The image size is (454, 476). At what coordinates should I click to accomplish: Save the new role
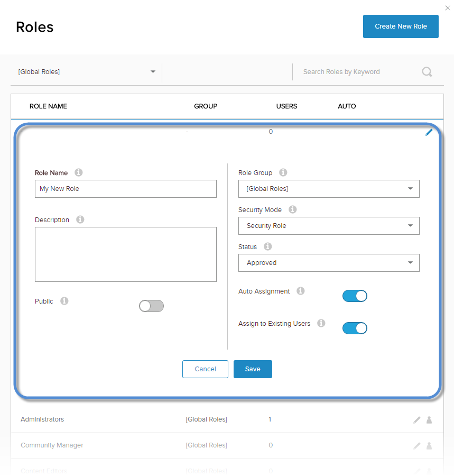point(253,369)
